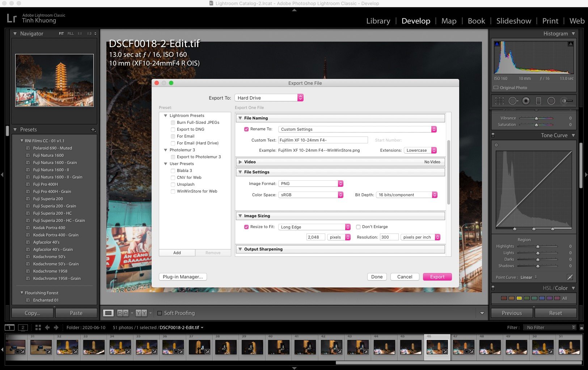588x370 pixels.
Task: Enable Soft Proofing checkbox
Action: coord(160,313)
